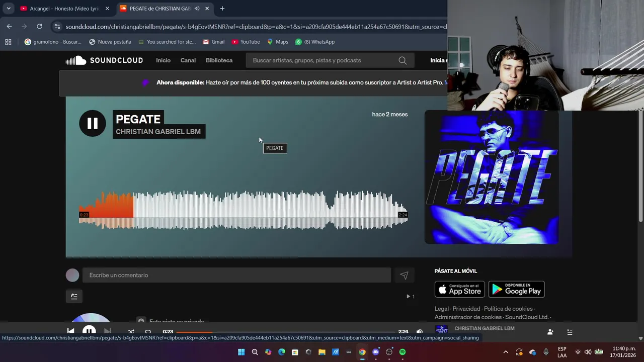Click CHRISTIAN GABRIEL LBM in the player bar

pos(485,328)
